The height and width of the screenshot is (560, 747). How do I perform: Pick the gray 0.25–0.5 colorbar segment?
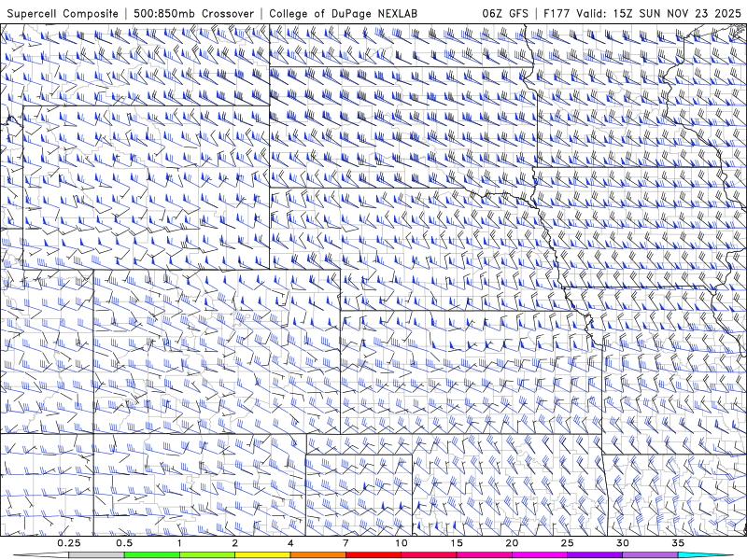click(x=97, y=555)
